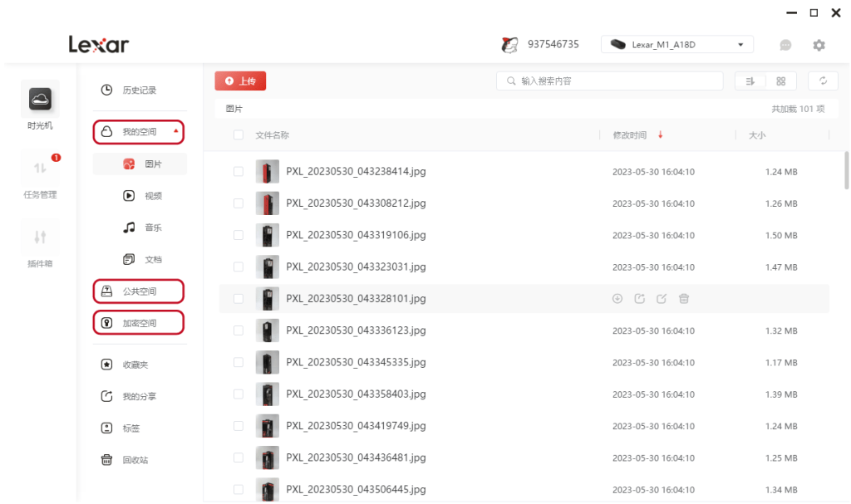
Task: Open the settings gear icon
Action: 819,45
